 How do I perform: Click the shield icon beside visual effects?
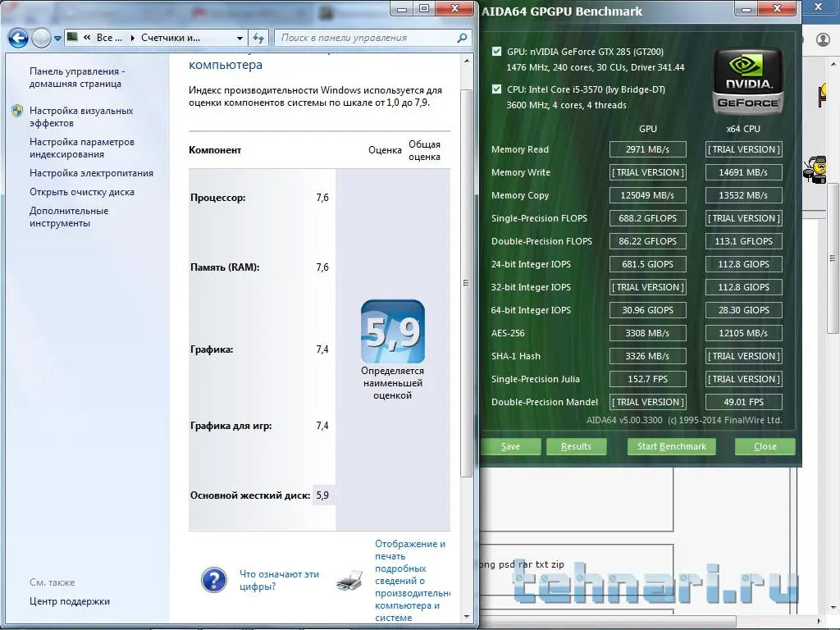[x=17, y=111]
